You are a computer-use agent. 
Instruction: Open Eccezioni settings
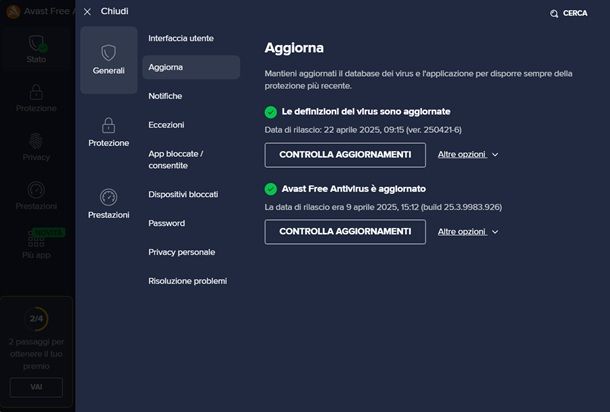point(166,125)
